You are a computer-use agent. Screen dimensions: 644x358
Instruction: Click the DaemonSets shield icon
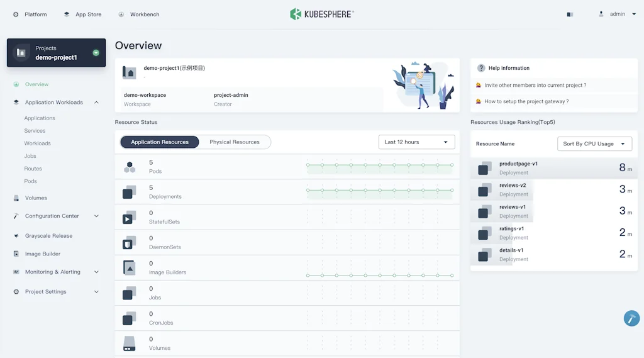tap(129, 243)
